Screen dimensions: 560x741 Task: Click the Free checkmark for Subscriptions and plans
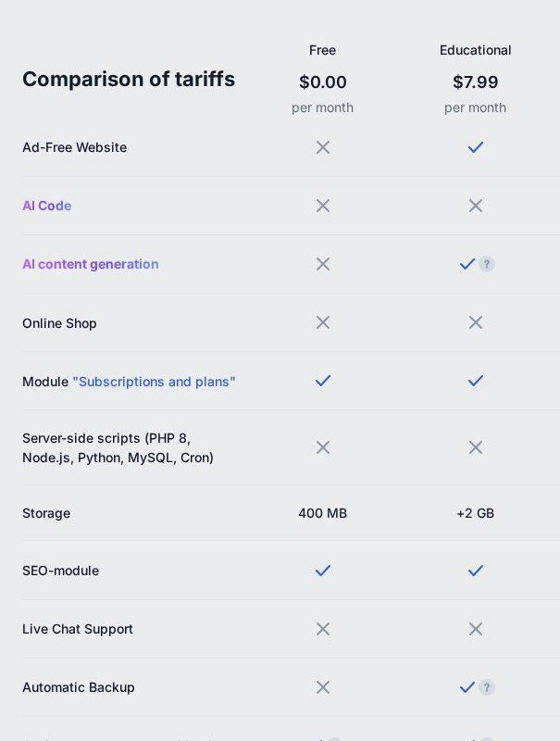click(323, 381)
